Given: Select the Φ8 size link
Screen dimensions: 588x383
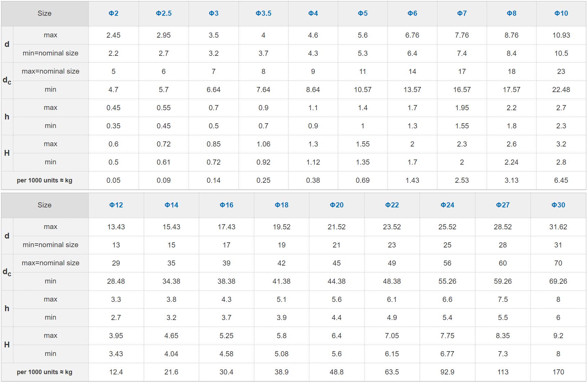Looking at the screenshot, I should pyautogui.click(x=511, y=13).
